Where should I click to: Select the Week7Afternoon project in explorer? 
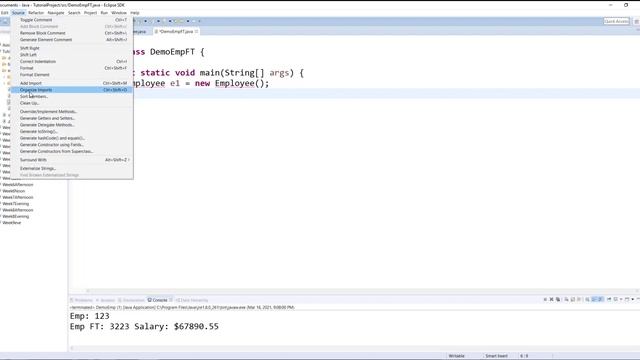[18, 197]
